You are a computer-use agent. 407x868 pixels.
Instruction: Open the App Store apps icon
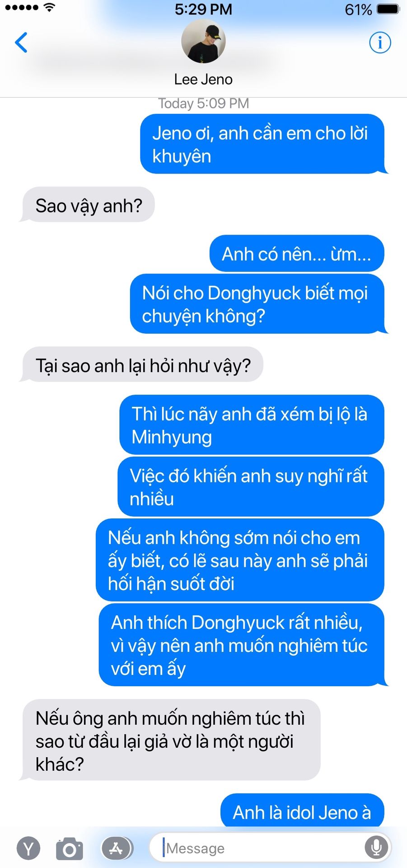pyautogui.click(x=117, y=849)
